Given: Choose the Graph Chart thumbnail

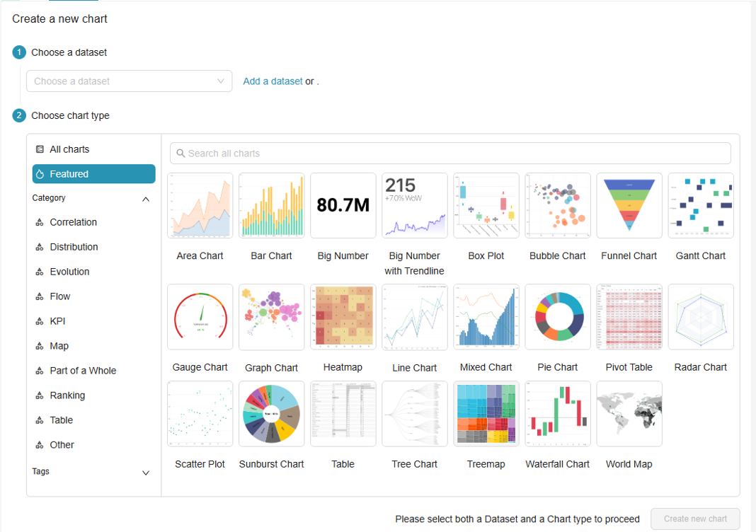Looking at the screenshot, I should (x=271, y=317).
